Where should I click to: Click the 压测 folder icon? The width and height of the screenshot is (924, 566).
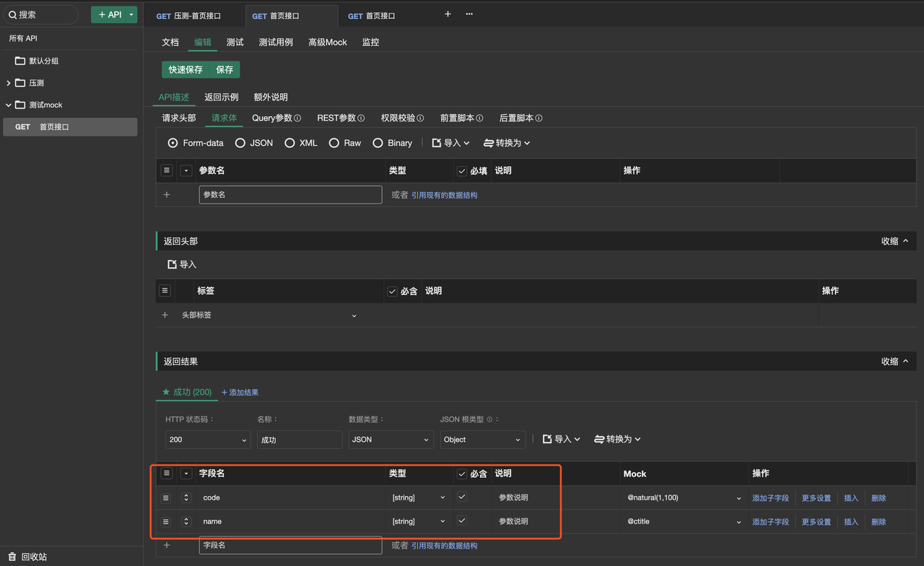[x=20, y=83]
